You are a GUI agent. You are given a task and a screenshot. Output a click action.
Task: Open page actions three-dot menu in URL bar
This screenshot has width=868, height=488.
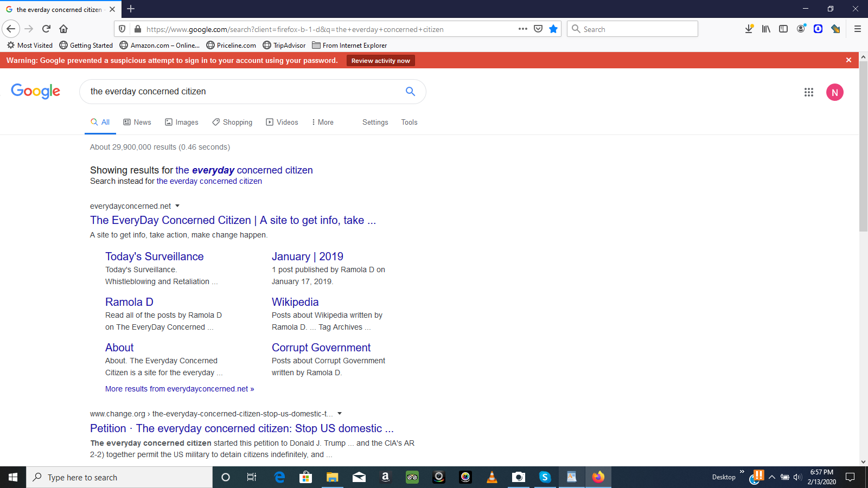(x=523, y=29)
